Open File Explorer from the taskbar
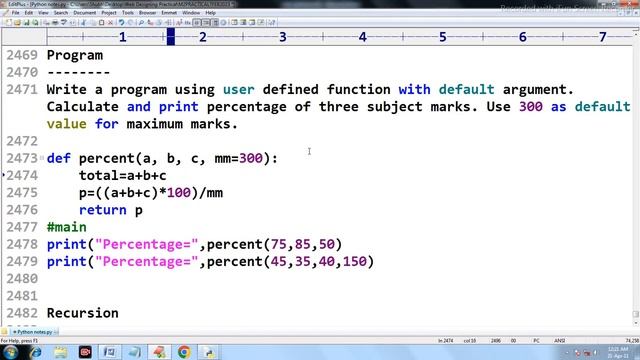Viewport: 640px width, 360px height. [x=60, y=352]
